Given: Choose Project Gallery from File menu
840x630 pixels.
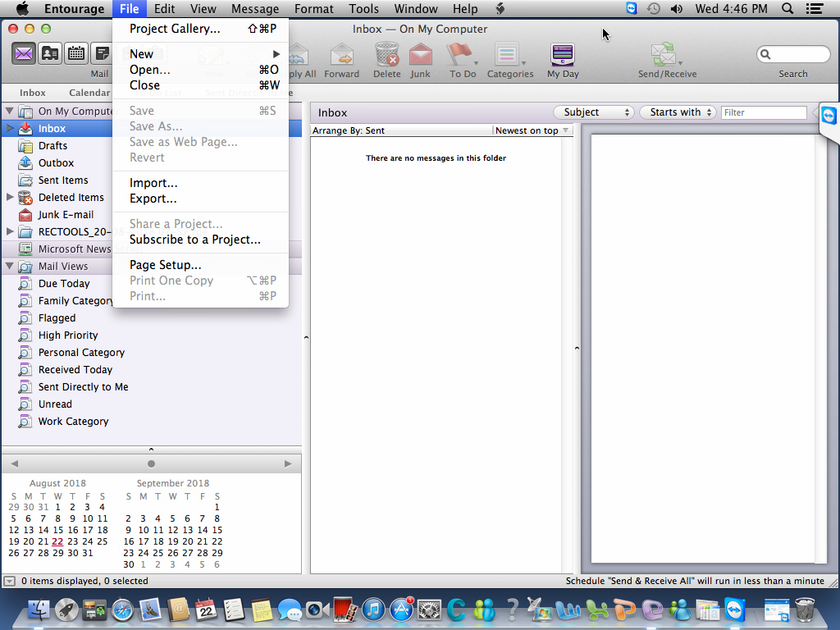Looking at the screenshot, I should point(201,29).
